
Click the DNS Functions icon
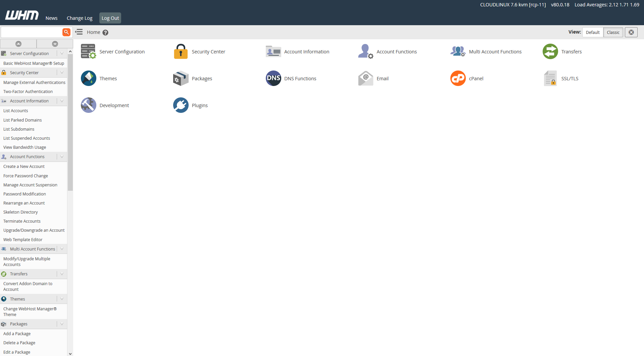coord(273,78)
